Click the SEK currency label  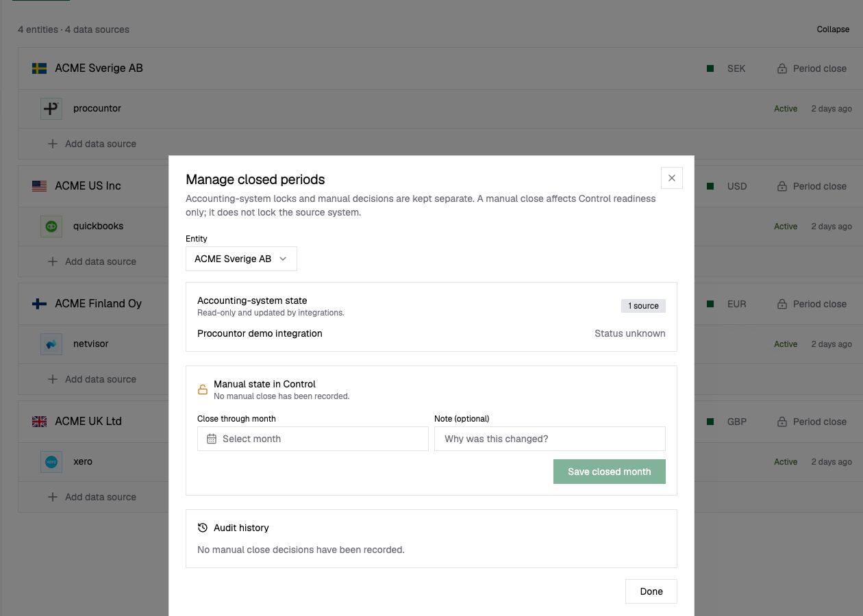(x=736, y=68)
